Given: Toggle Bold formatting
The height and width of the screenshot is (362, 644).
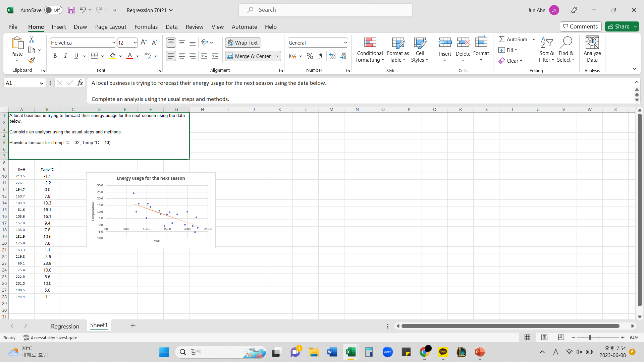Looking at the screenshot, I should [x=55, y=56].
